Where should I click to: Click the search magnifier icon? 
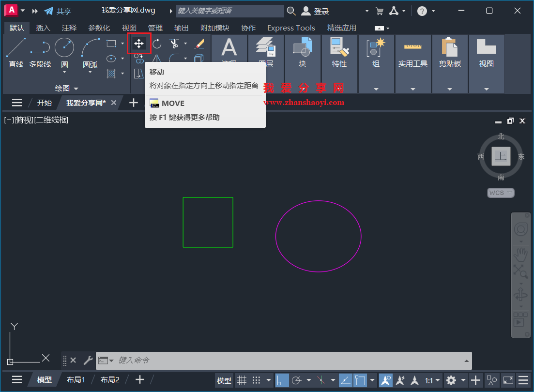pyautogui.click(x=291, y=11)
